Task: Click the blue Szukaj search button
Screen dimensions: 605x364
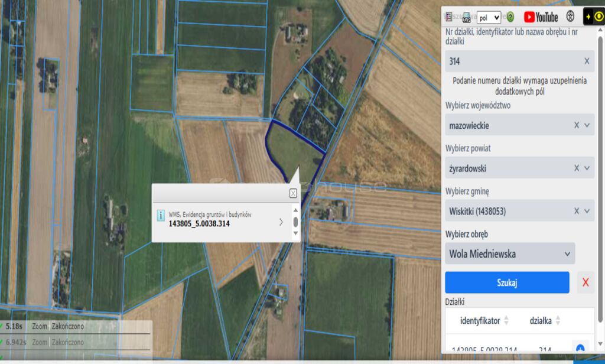Action: click(x=507, y=282)
